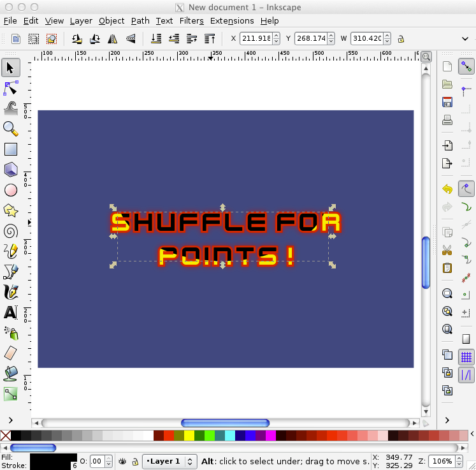This screenshot has width=476, height=470.
Task: Select the Node editing tool
Action: click(x=11, y=88)
